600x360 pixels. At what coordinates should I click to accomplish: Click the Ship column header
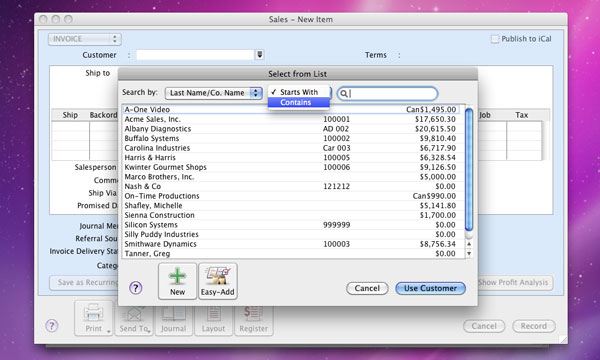pos(70,115)
